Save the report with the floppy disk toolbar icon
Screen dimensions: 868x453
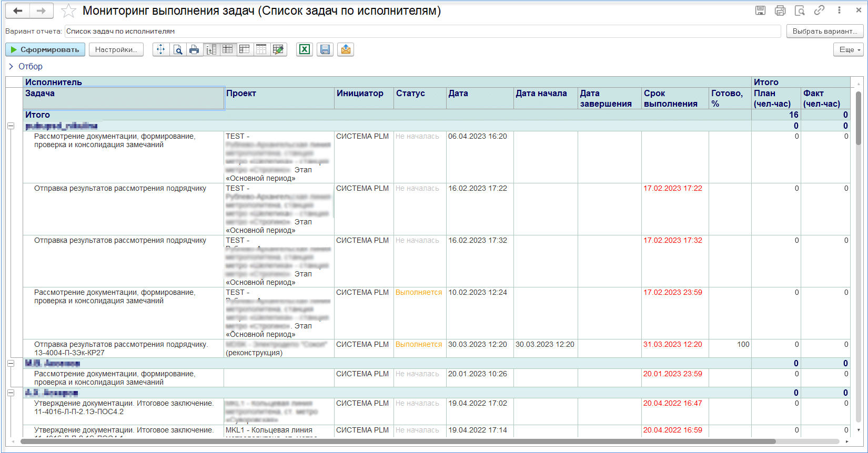click(325, 49)
